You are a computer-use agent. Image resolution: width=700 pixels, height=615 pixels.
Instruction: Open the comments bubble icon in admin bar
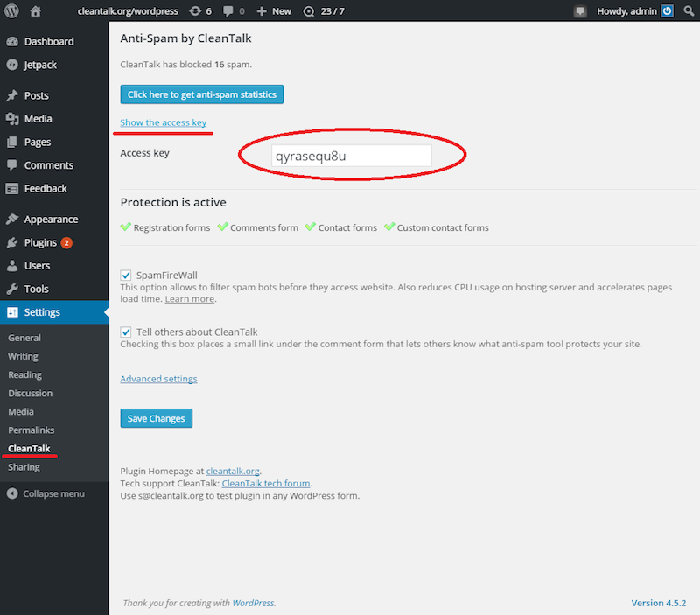pos(227,11)
